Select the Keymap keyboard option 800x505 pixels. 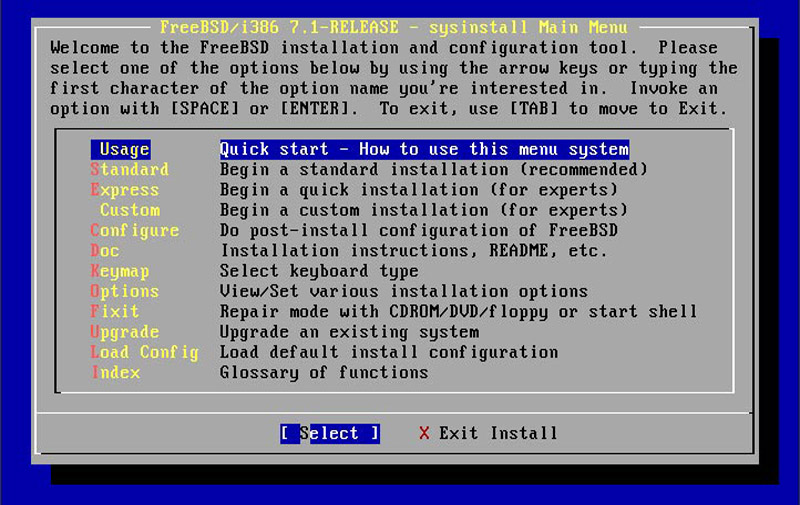120,271
